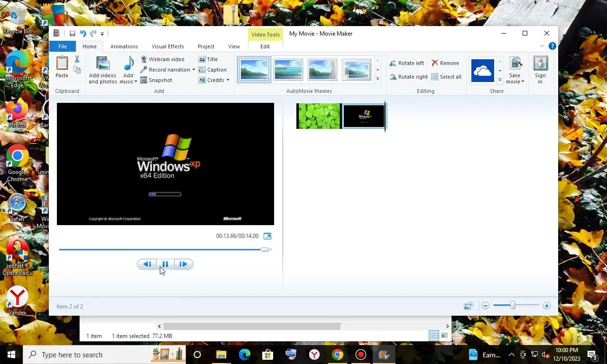The height and width of the screenshot is (364, 607).
Task: Click the Save movie icon
Action: coord(515,64)
